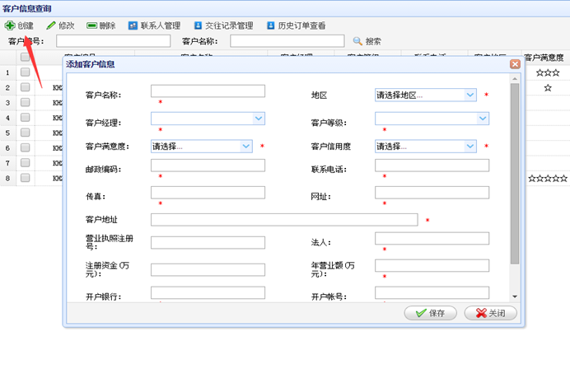Viewport: 570px width, 392px height.
Task: Click the 传真 input field
Action: 208,193
